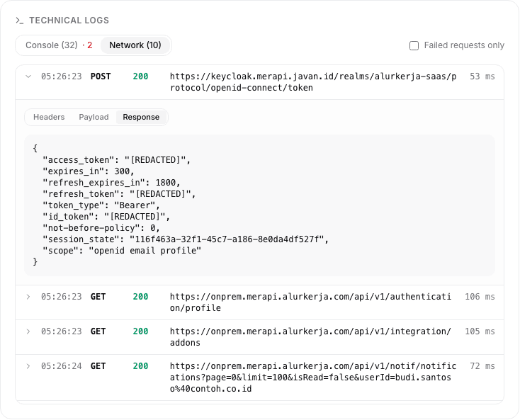Collapse the keycloak token POST request
Image resolution: width=520 pixels, height=420 pixels.
[x=28, y=76]
